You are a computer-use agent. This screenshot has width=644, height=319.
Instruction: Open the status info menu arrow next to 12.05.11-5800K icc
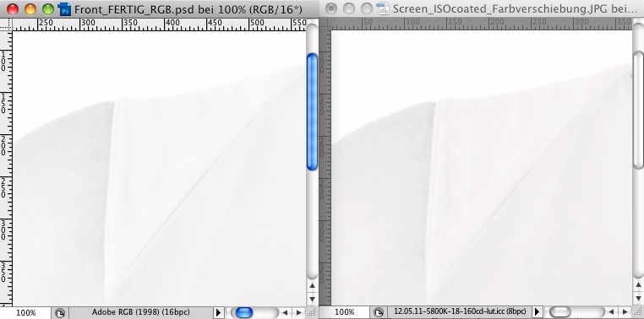537,311
